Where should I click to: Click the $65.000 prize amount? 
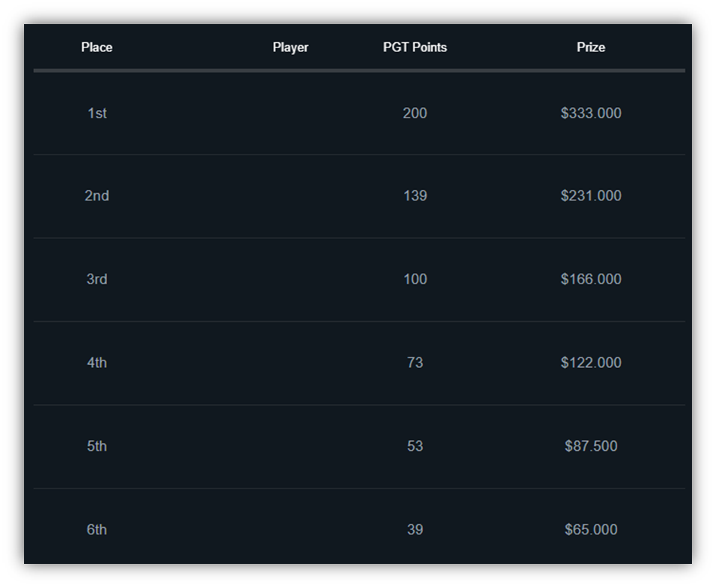point(591,530)
